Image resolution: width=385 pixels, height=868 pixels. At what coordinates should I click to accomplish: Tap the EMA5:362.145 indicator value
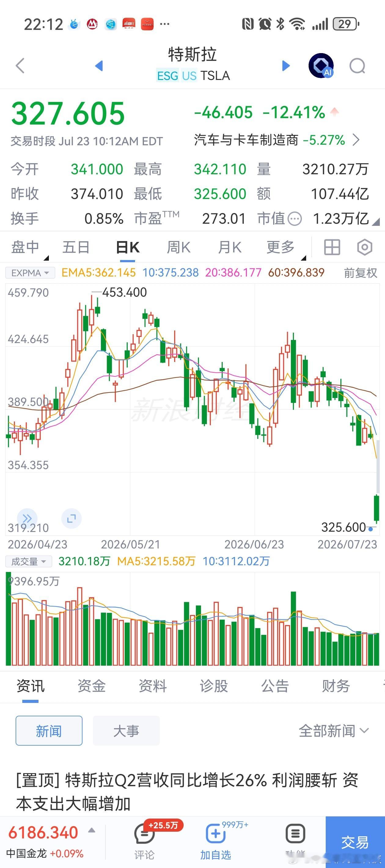tap(98, 273)
